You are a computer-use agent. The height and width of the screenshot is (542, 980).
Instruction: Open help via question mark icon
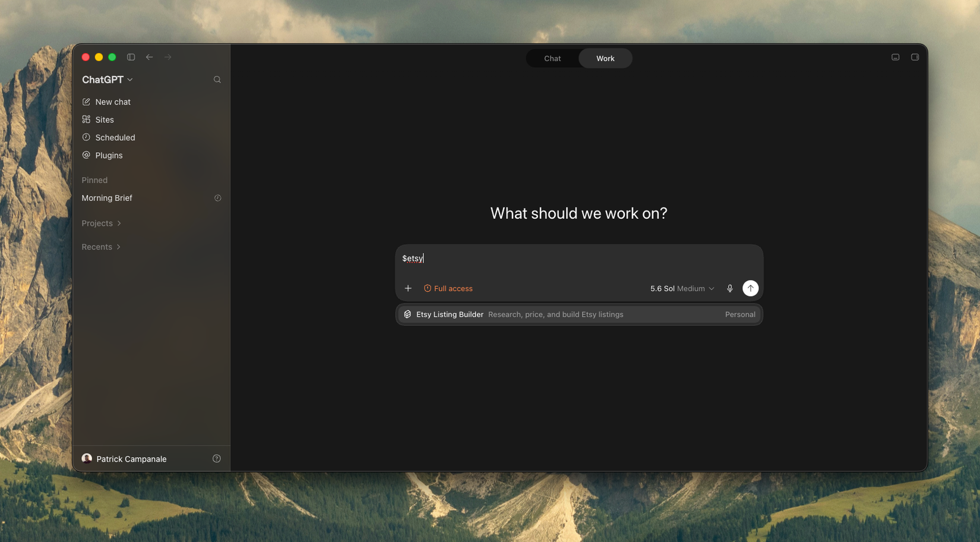tap(217, 459)
